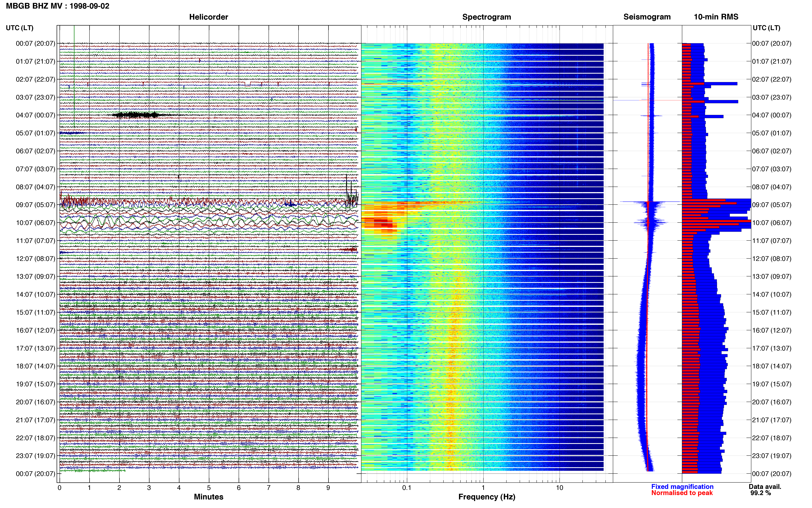The width and height of the screenshot is (812, 508).
Task: Select right time label '21:07 (17:07)'
Action: (771, 420)
